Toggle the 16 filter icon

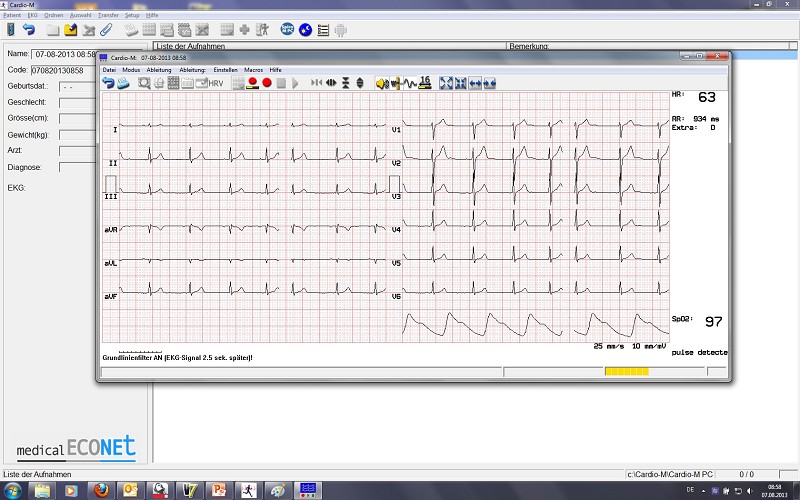424,82
